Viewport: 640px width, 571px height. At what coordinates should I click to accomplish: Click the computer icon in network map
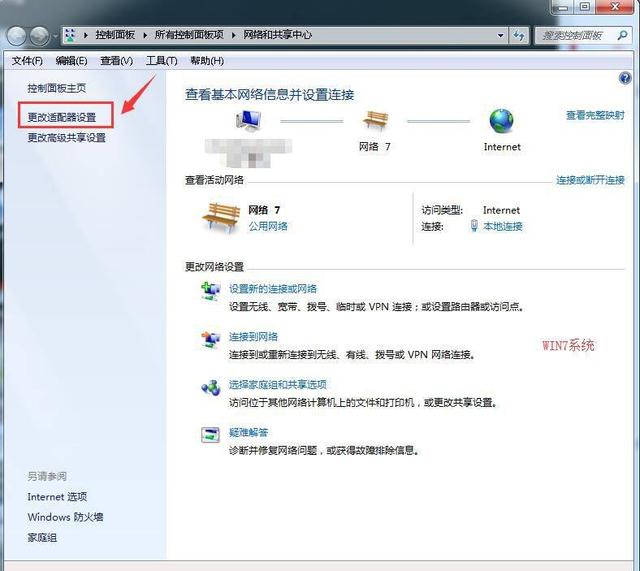pos(248,121)
